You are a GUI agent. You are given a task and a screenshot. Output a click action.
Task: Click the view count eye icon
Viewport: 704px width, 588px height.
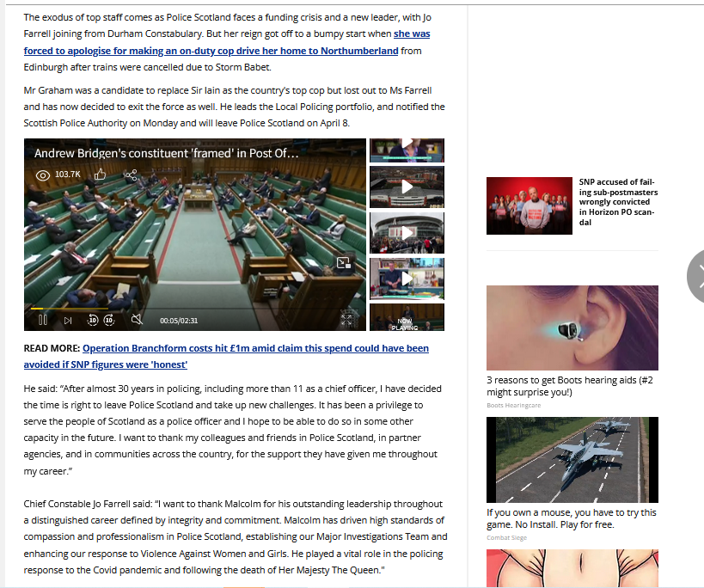43,175
